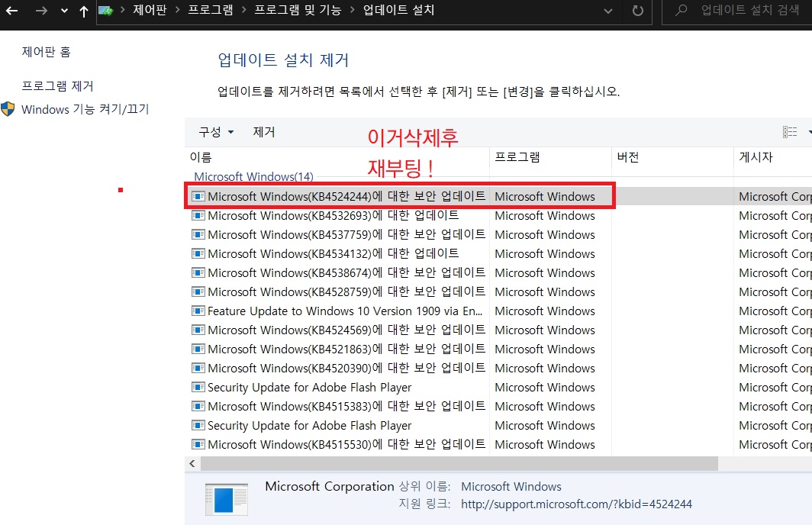
Task: Open the 프로그램 및 기능 breadcrumb
Action: pos(298,11)
